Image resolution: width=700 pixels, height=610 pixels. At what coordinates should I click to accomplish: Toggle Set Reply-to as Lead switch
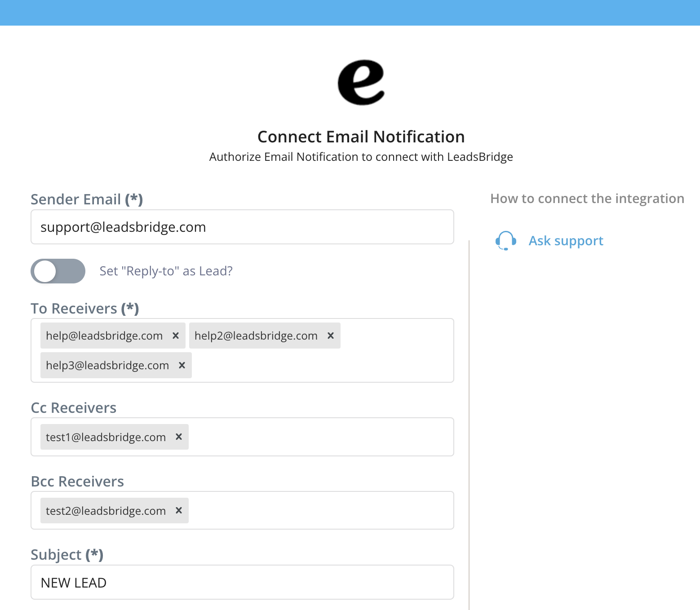point(58,271)
